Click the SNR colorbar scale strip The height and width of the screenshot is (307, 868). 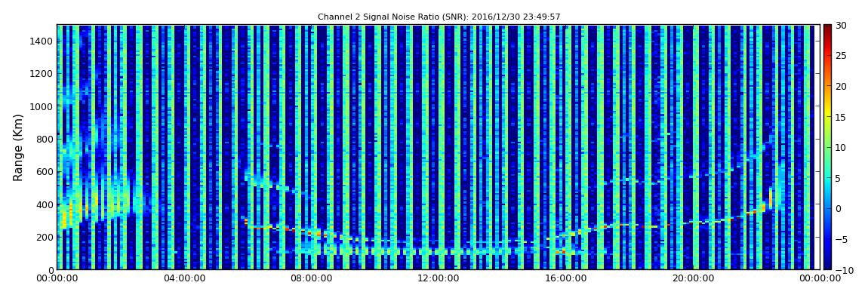pos(827,147)
